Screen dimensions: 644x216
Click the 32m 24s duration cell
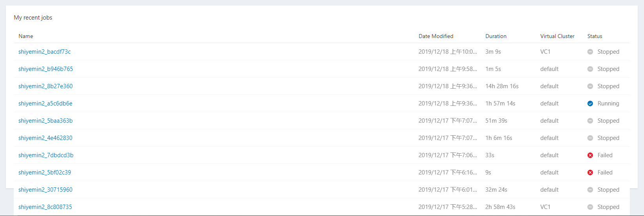point(496,190)
